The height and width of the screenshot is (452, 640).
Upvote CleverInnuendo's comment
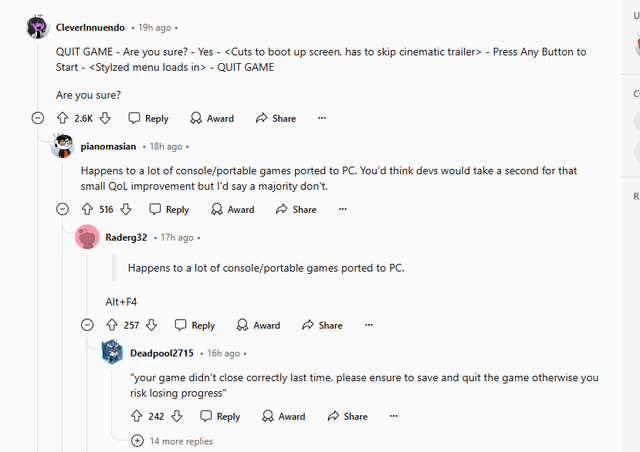tap(64, 118)
